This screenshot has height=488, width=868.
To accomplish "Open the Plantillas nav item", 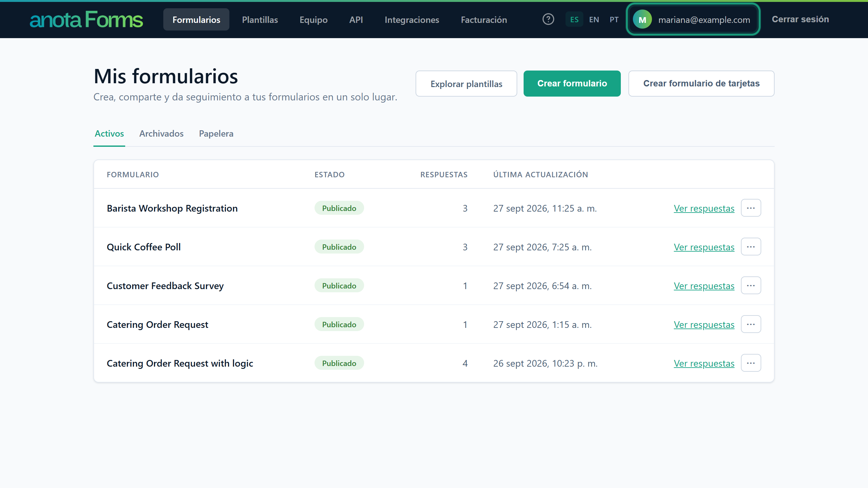I will pyautogui.click(x=260, y=20).
